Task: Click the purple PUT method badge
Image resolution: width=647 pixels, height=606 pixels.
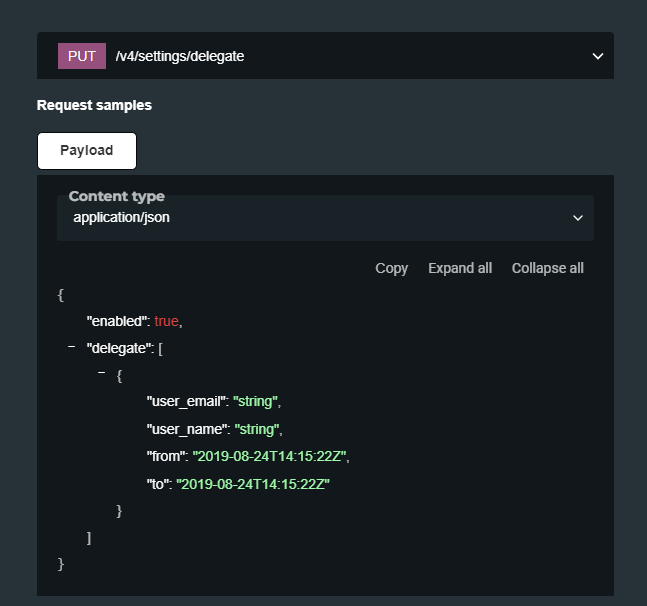Action: click(x=82, y=56)
